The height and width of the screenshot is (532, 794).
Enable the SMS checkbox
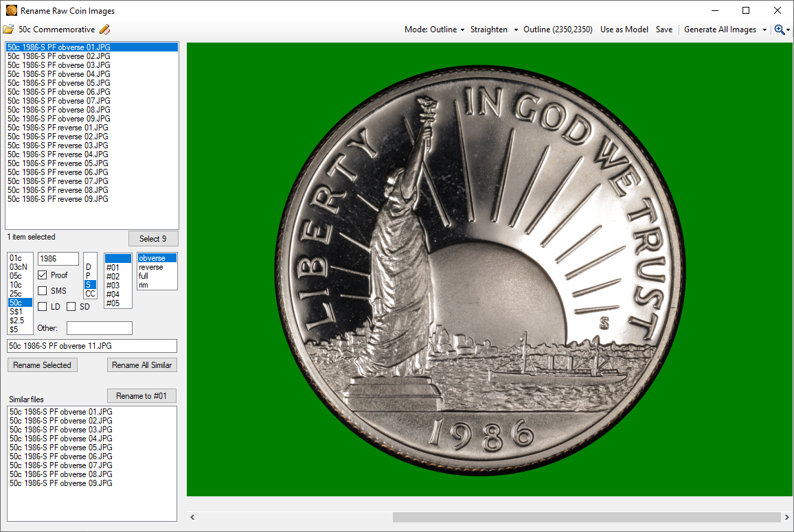[x=43, y=291]
